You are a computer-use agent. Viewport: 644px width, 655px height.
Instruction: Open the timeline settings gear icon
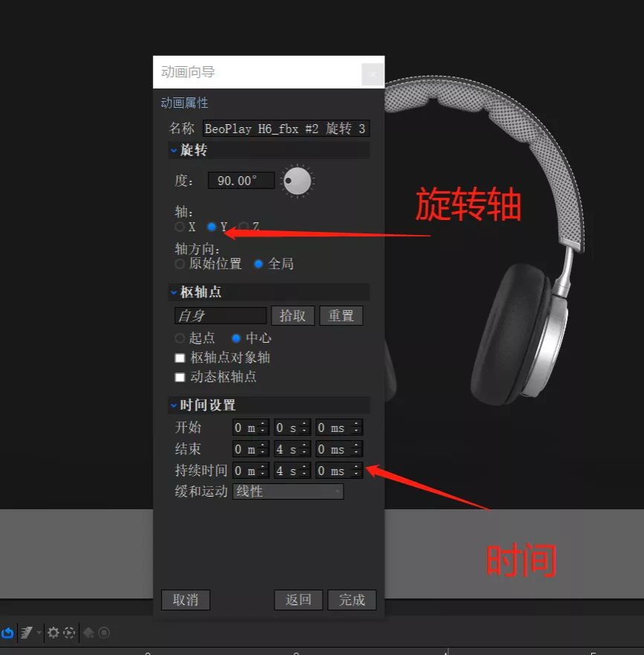coord(53,633)
